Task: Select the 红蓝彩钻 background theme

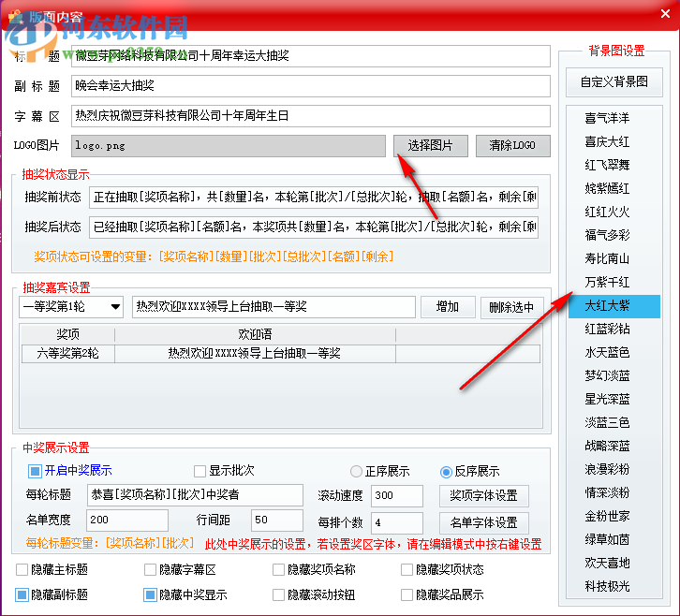Action: click(614, 329)
